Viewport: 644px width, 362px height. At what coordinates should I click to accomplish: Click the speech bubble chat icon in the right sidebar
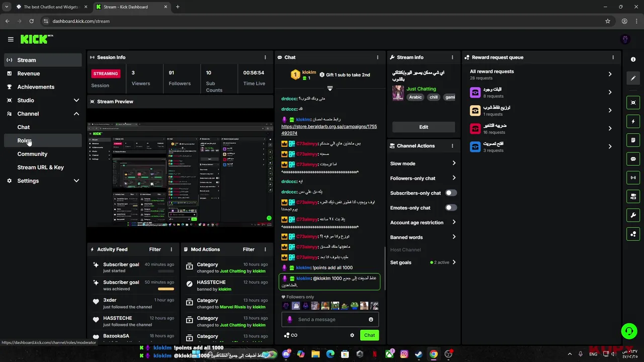(633, 159)
